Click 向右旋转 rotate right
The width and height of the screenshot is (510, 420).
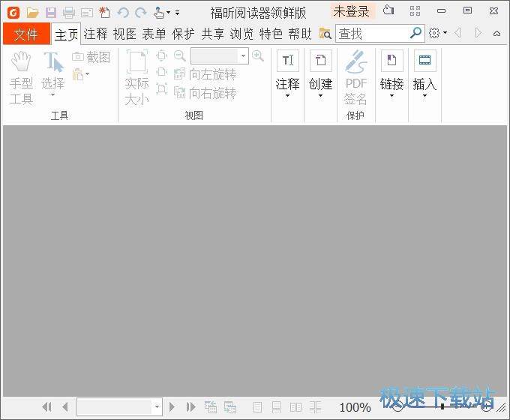click(x=205, y=93)
